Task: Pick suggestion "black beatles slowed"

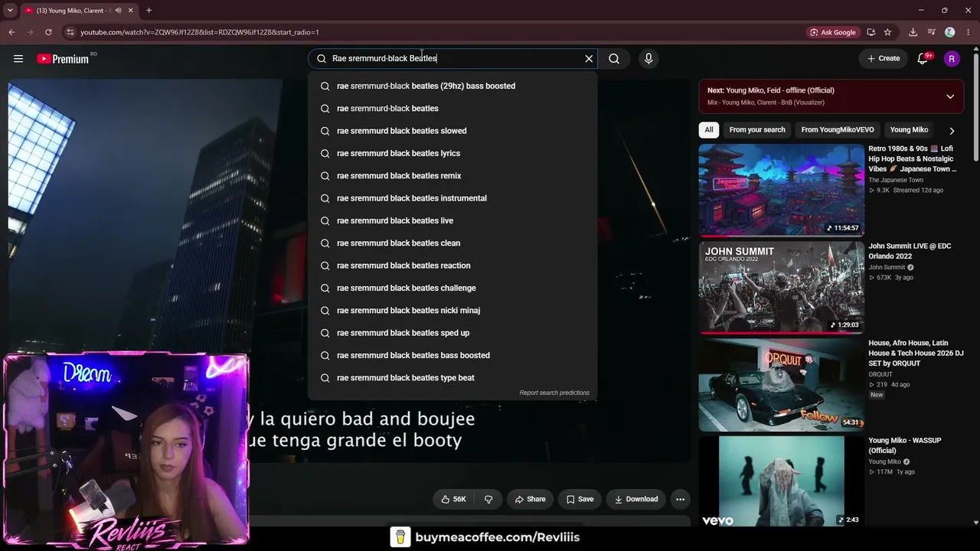Action: (x=452, y=131)
